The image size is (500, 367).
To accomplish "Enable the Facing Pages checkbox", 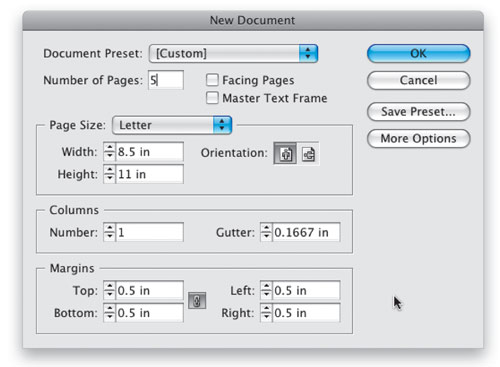I will tap(212, 80).
